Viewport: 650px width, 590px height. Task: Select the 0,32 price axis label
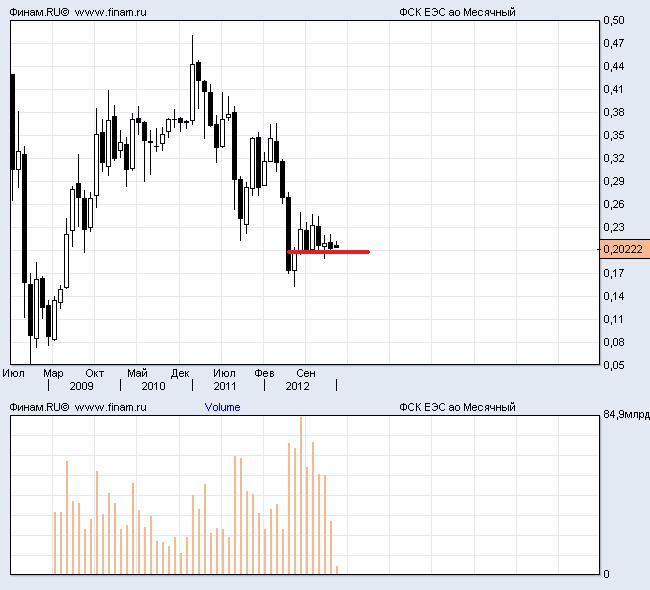click(x=614, y=158)
